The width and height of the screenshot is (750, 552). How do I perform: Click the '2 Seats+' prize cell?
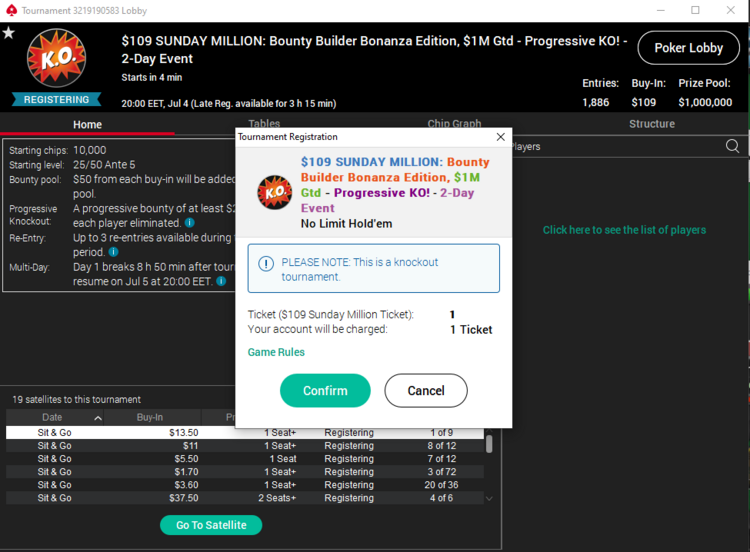(x=277, y=497)
